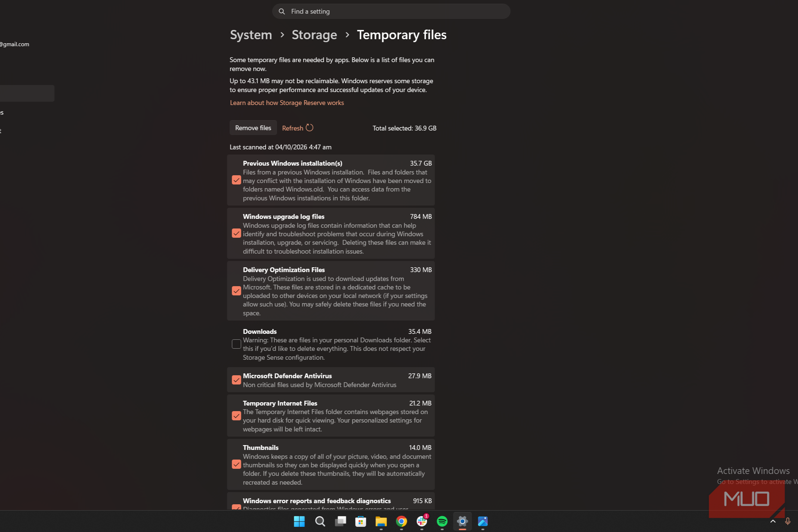798x532 pixels.
Task: Click the Remove files button
Action: pyautogui.click(x=253, y=128)
